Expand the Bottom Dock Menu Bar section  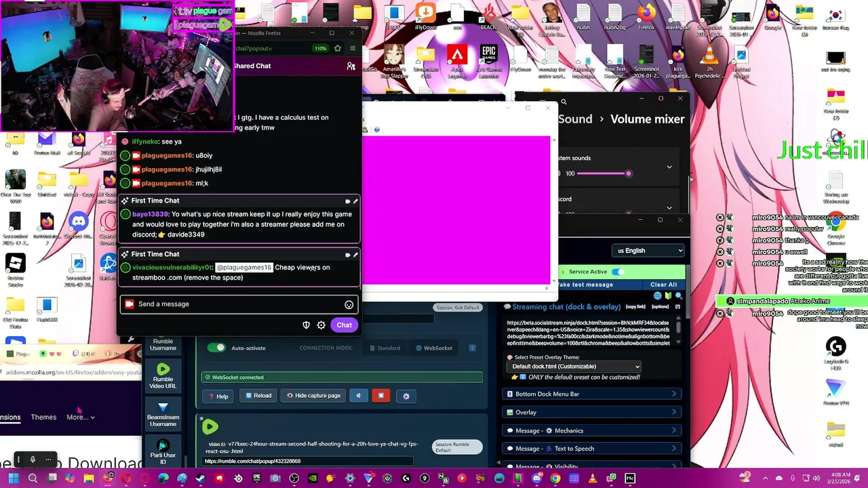pos(591,394)
